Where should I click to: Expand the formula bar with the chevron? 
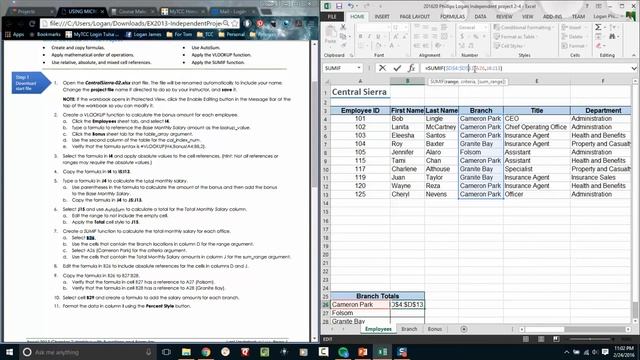click(634, 68)
